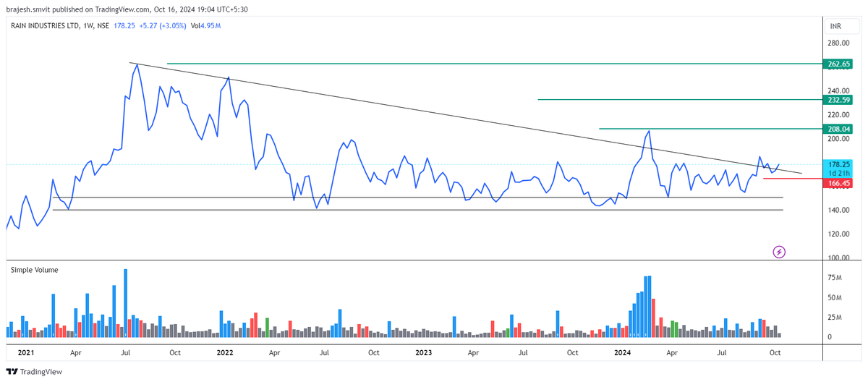Click the 100.00 price axis label
This screenshot has height=382, width=868.
coord(839,258)
